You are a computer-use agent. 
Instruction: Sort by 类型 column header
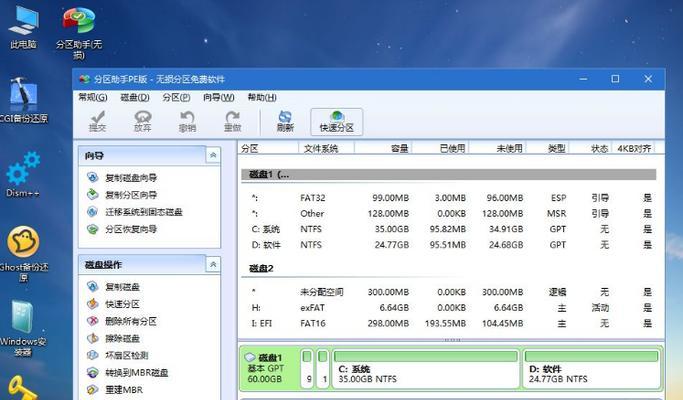pyautogui.click(x=547, y=148)
